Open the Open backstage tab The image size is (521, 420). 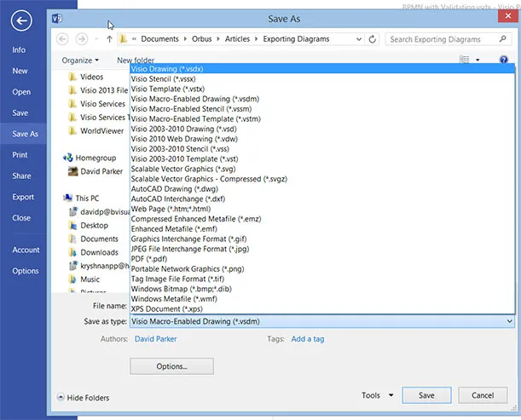coord(23,92)
